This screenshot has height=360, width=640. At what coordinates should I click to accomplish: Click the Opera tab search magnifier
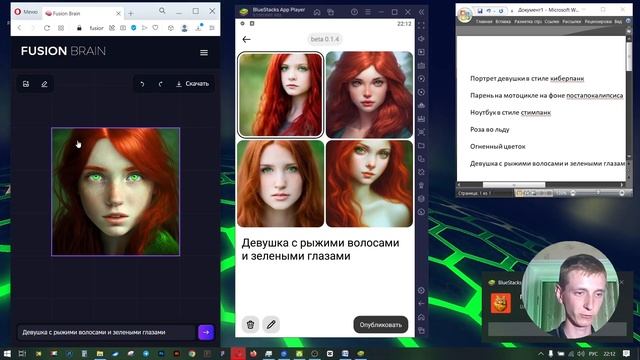coord(162,11)
